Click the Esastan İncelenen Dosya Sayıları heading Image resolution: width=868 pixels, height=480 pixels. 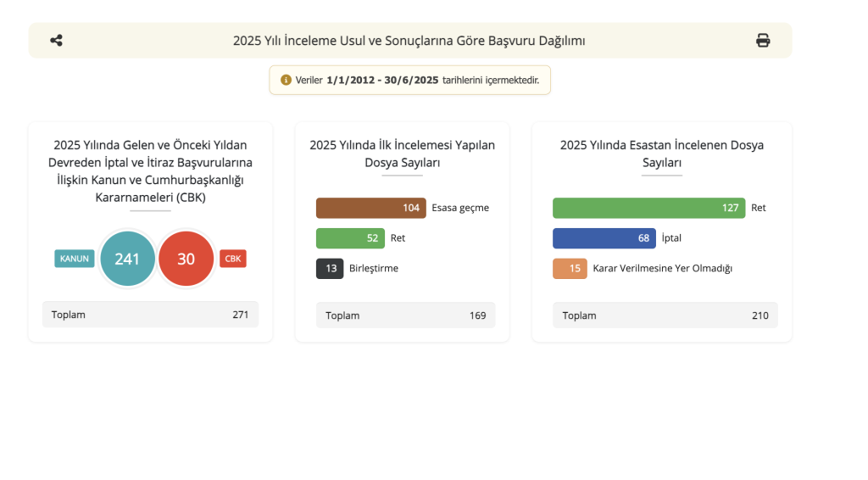(661, 153)
